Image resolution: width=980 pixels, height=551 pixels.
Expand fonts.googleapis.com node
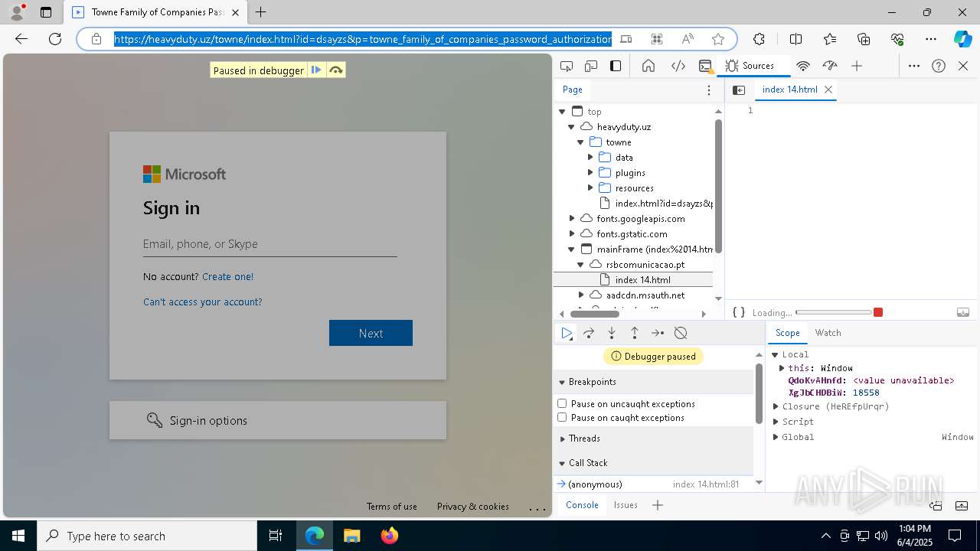tap(571, 219)
